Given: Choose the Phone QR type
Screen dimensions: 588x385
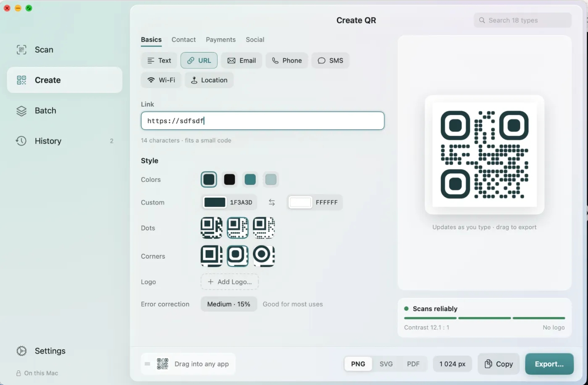Looking at the screenshot, I should pos(287,60).
